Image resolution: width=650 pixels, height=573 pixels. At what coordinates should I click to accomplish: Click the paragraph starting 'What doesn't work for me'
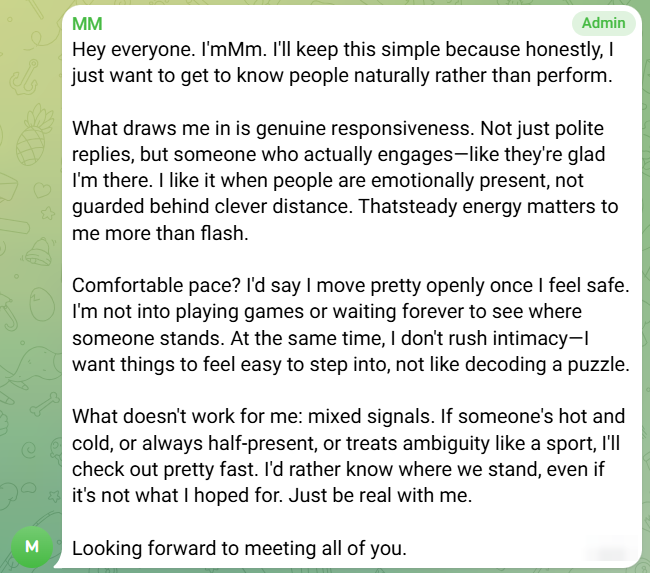pyautogui.click(x=348, y=457)
